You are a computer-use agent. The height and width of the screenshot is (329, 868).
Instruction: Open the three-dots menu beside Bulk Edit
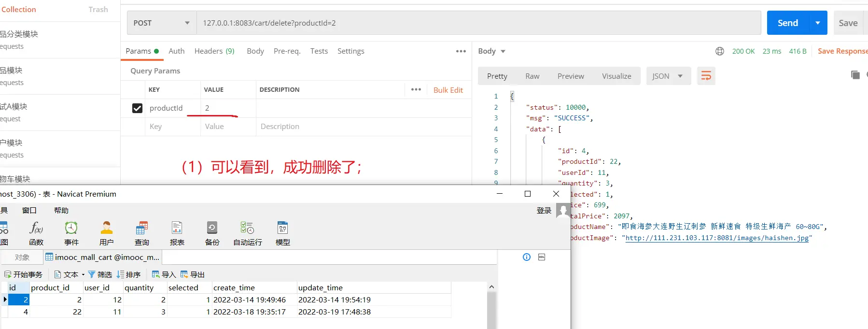416,89
